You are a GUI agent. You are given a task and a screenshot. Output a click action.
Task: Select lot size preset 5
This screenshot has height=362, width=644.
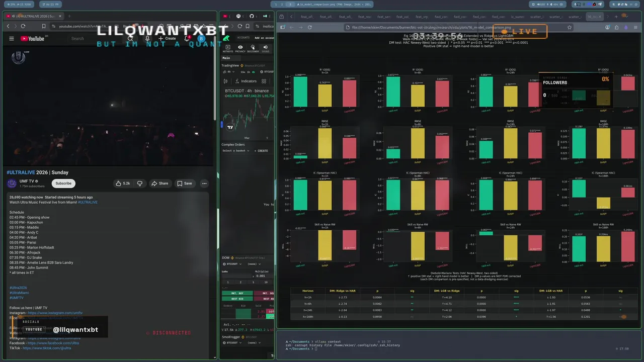tap(253, 282)
